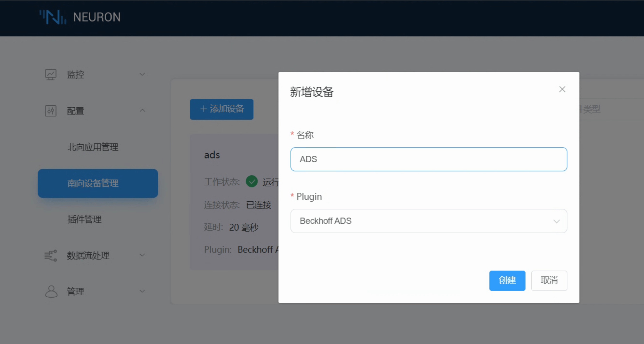Click the 管理 user management icon
This screenshot has height=344, width=644.
point(50,291)
